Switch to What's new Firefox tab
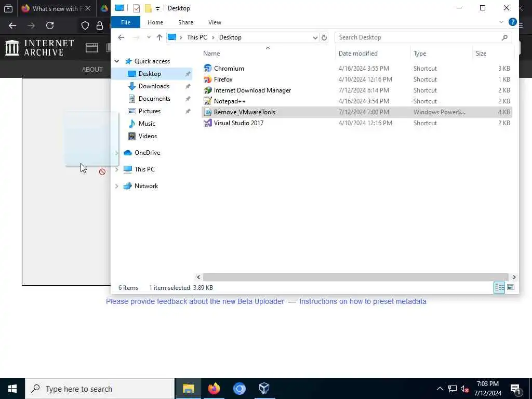The width and height of the screenshot is (532, 399). click(56, 8)
